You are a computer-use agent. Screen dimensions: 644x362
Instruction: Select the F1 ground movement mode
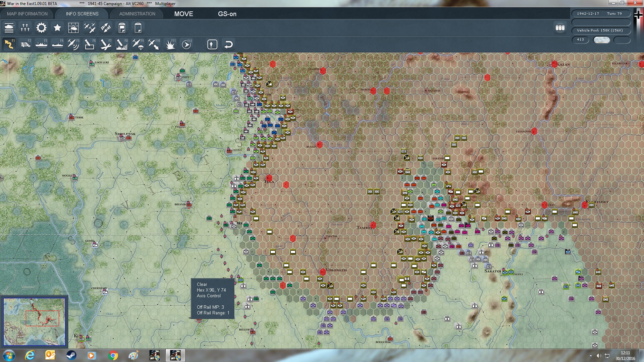9,44
